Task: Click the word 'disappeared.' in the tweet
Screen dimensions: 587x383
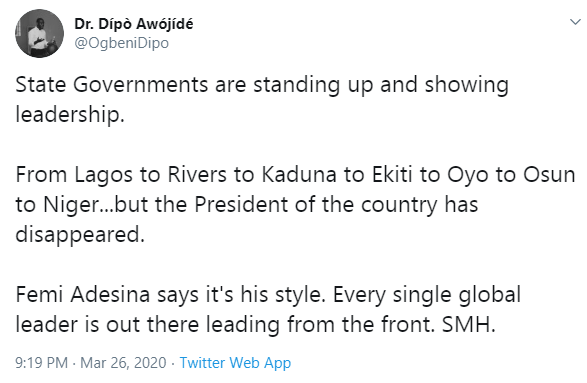Action: tap(80, 235)
